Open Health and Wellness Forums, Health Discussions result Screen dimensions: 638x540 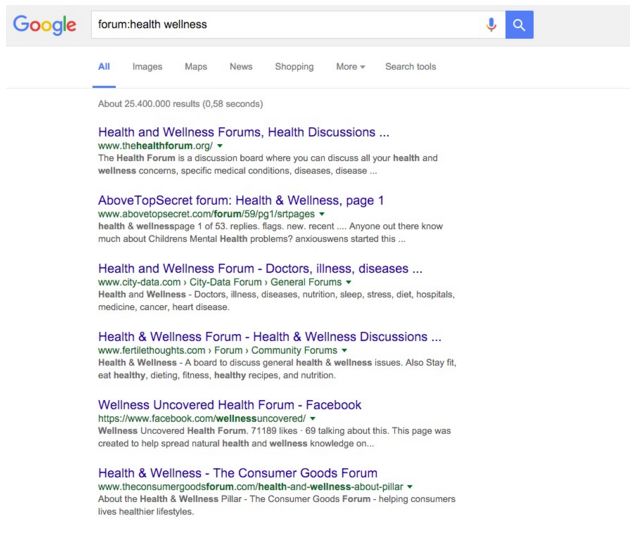243,132
